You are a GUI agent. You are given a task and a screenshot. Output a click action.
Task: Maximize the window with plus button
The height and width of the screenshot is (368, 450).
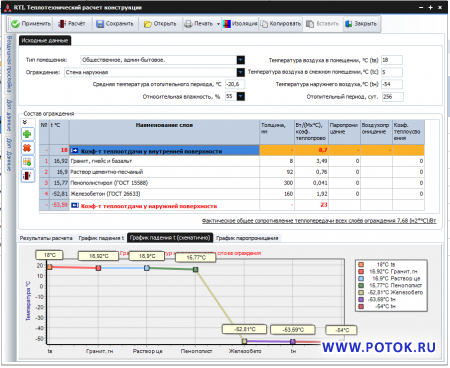coord(431,7)
